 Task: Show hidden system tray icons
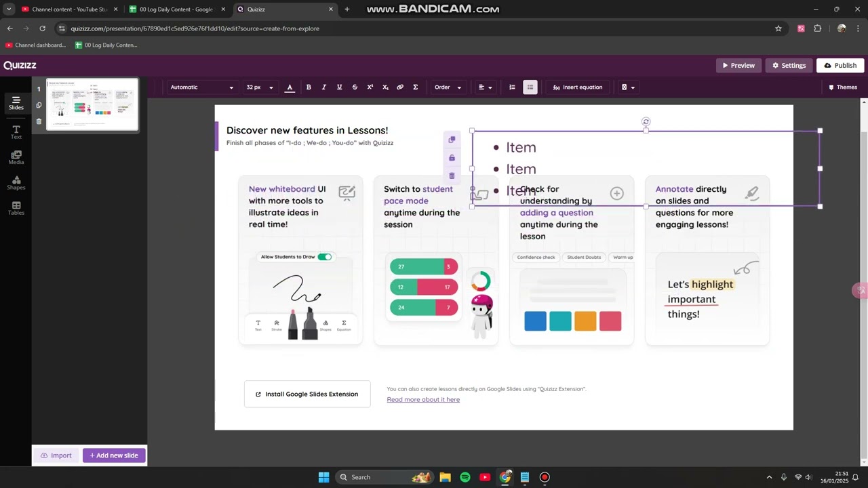(769, 477)
